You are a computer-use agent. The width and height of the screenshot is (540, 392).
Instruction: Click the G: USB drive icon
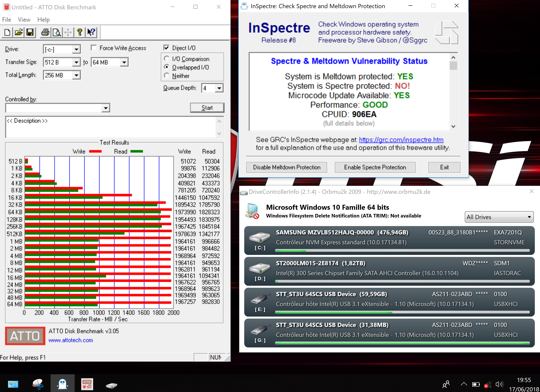[261, 330]
